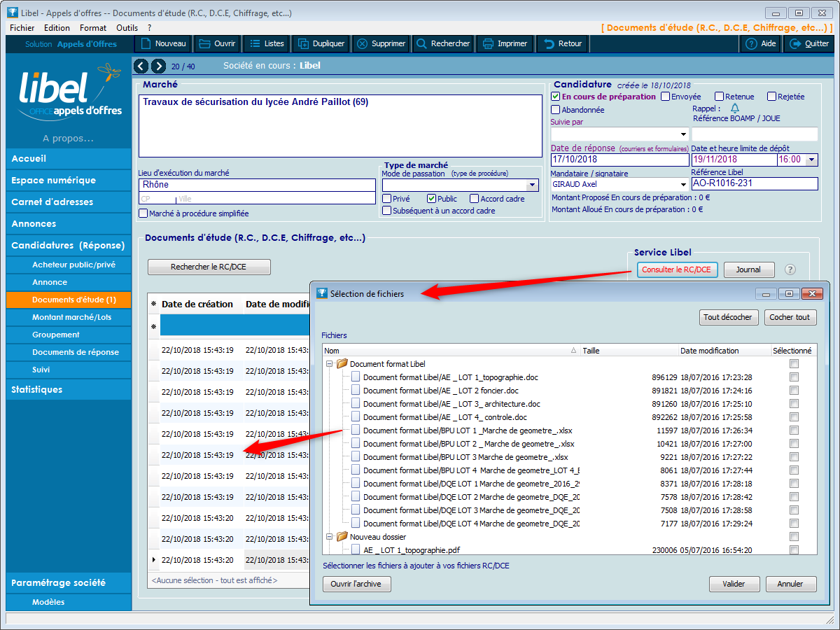Click the question mark help icon near Journal
Viewport: 840px width, 630px height.
790,269
